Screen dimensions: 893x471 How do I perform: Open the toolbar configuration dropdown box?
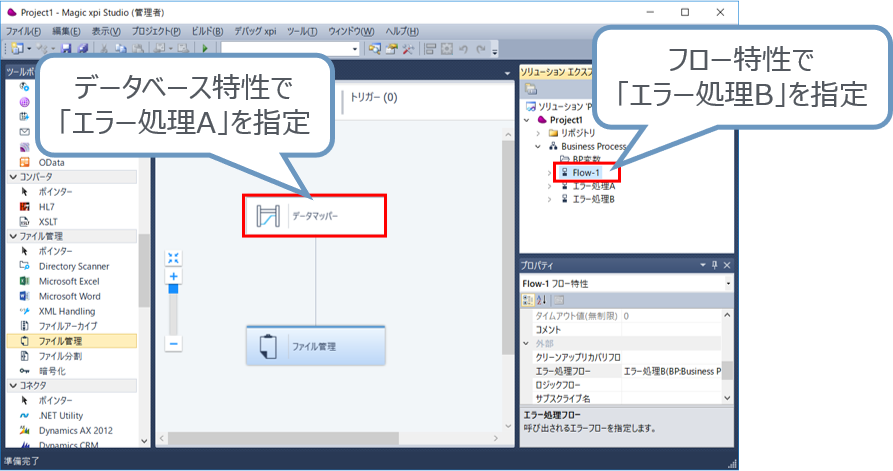click(290, 48)
